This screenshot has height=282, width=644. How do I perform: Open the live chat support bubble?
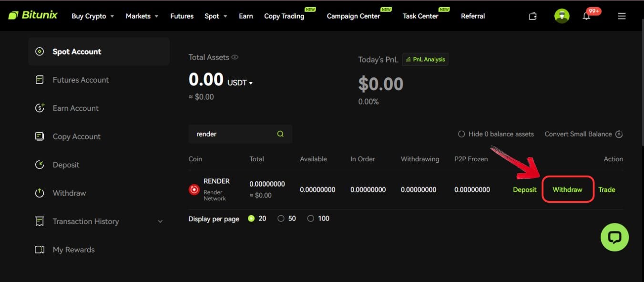pyautogui.click(x=614, y=237)
